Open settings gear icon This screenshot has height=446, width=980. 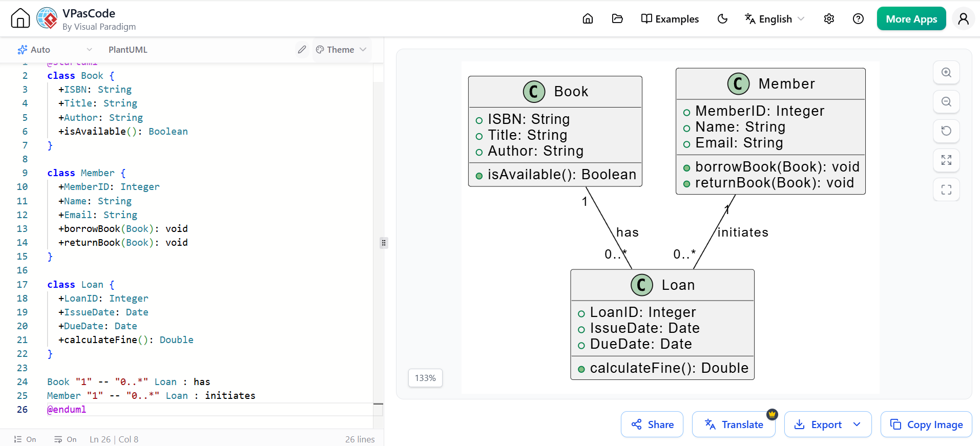click(829, 19)
